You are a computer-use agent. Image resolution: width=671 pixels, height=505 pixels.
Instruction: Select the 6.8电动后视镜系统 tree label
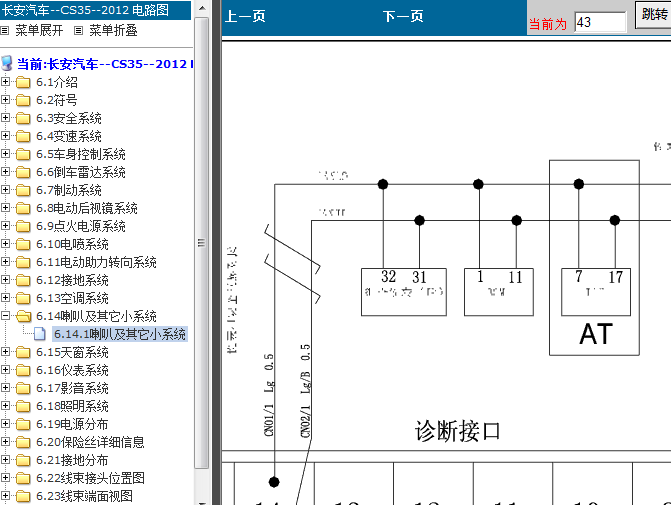[86, 208]
